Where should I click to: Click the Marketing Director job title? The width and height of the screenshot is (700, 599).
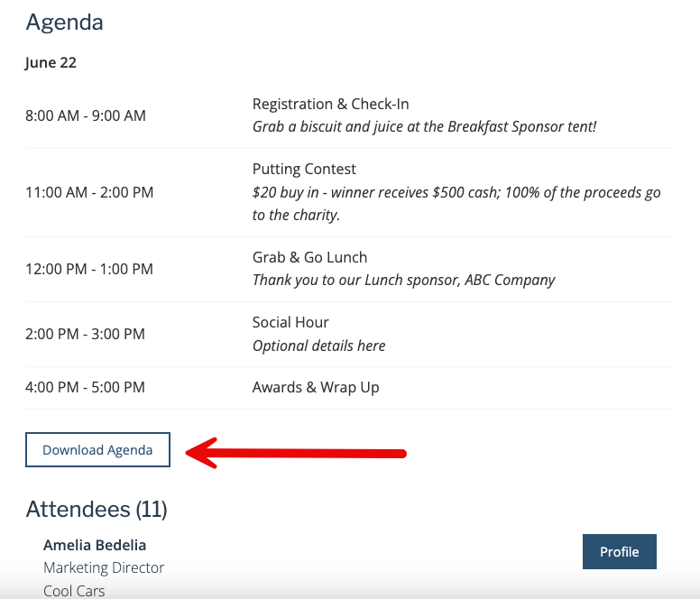[x=104, y=567]
